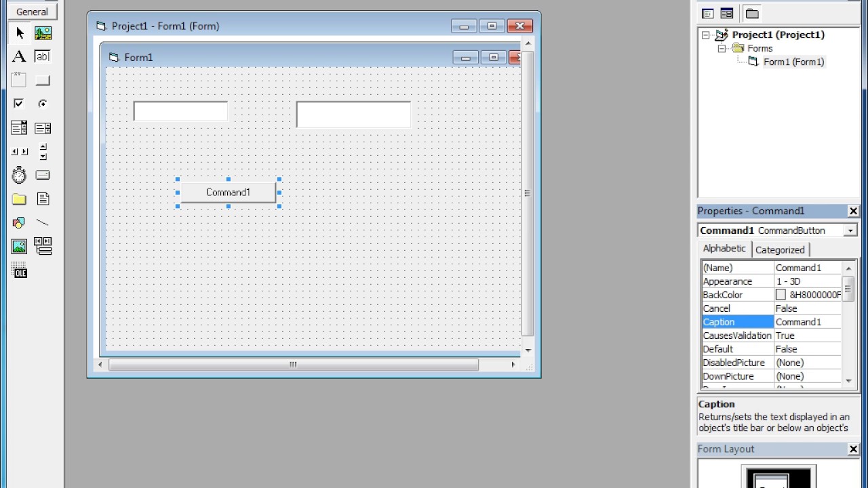Select the ComboBox tool

(19, 127)
